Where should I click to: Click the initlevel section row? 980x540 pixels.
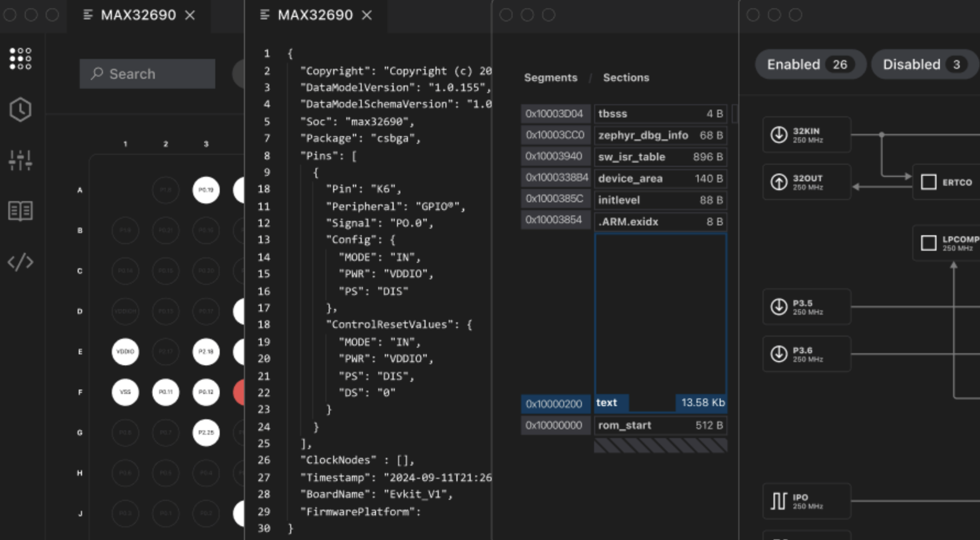pyautogui.click(x=661, y=200)
